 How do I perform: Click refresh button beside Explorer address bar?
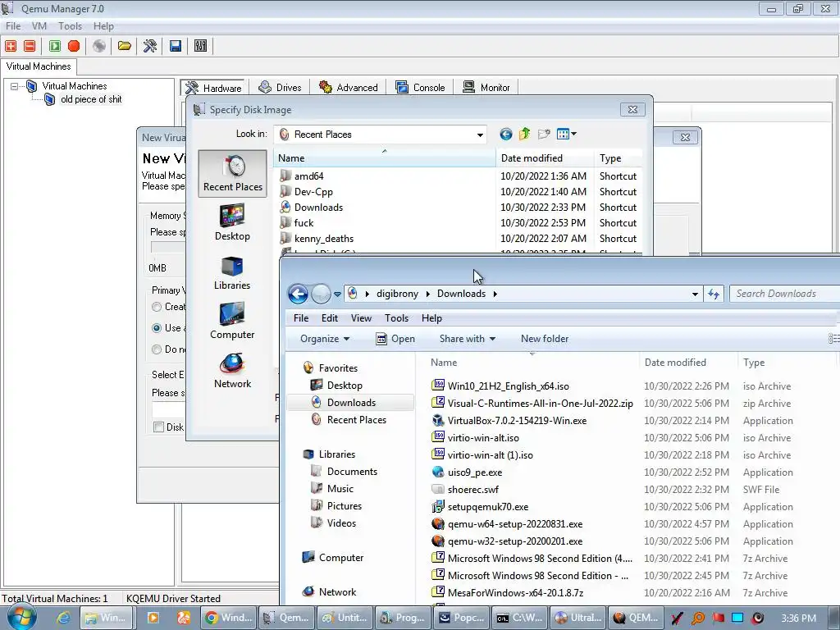tap(714, 294)
